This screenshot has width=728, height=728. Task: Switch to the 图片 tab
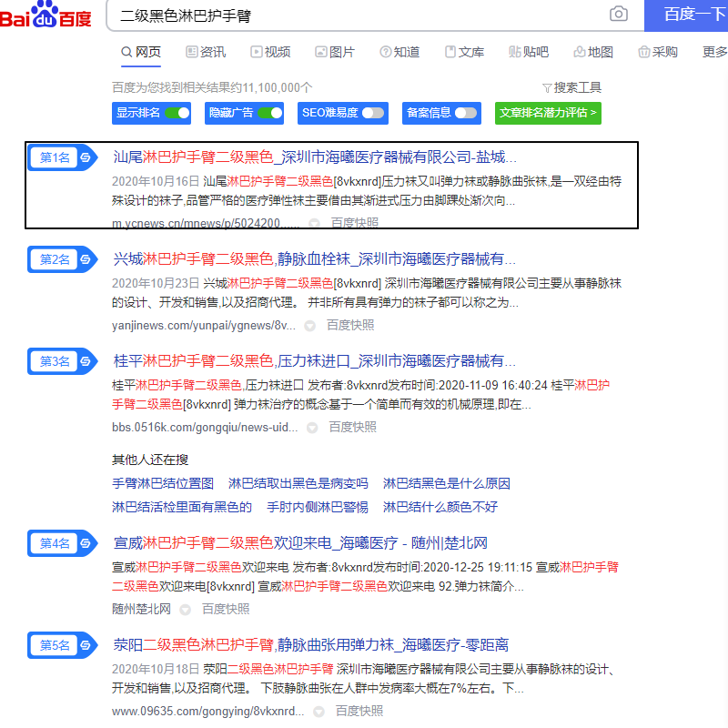pos(335,52)
